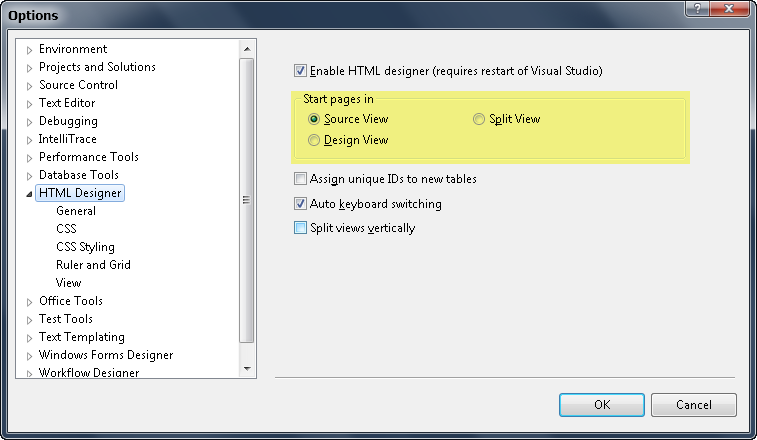Toggle Enable HTML designer checkbox
757x440 pixels.
click(x=300, y=71)
